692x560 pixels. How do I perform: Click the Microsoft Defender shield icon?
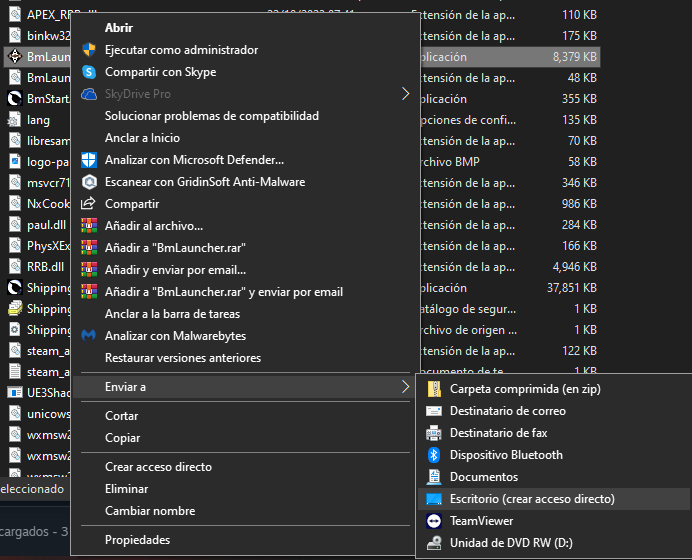point(89,160)
